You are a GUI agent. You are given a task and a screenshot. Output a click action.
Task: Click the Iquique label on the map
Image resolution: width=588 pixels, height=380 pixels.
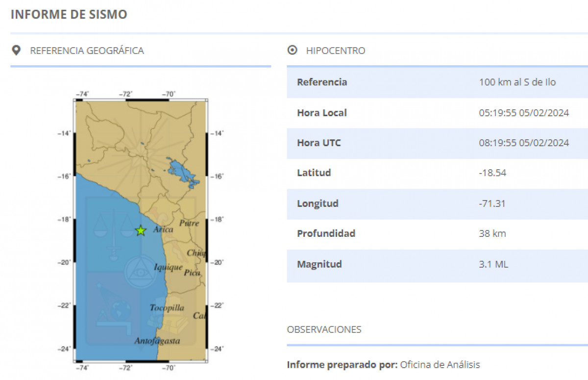point(168,267)
